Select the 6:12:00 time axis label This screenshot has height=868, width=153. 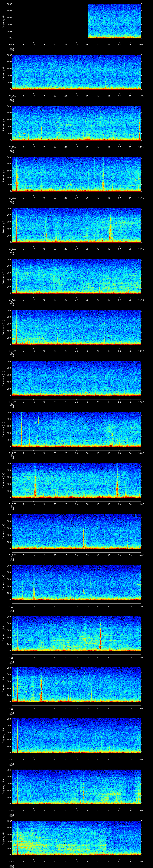12,198
